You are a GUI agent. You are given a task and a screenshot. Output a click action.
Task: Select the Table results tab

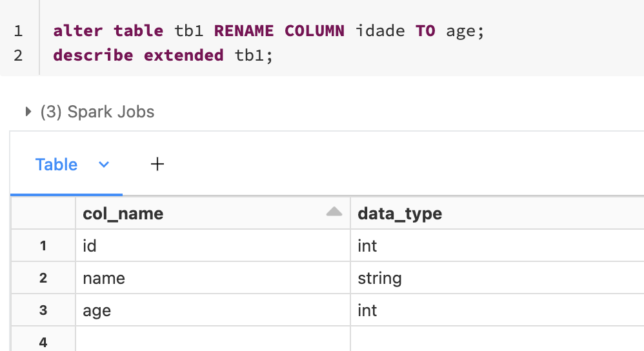click(56, 165)
